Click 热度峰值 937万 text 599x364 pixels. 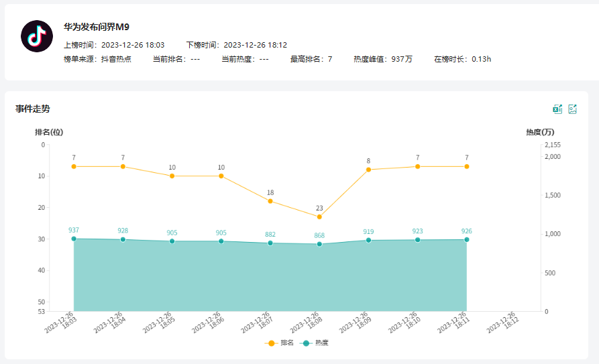(383, 59)
